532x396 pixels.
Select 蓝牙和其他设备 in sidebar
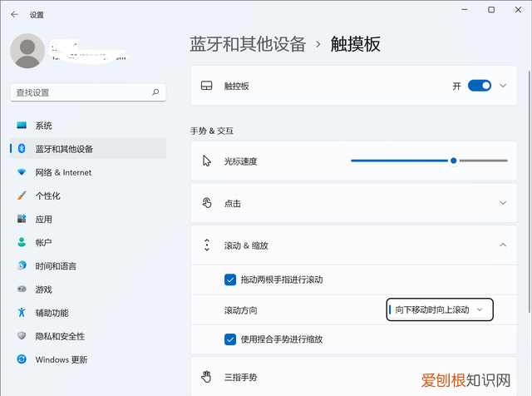(x=88, y=148)
